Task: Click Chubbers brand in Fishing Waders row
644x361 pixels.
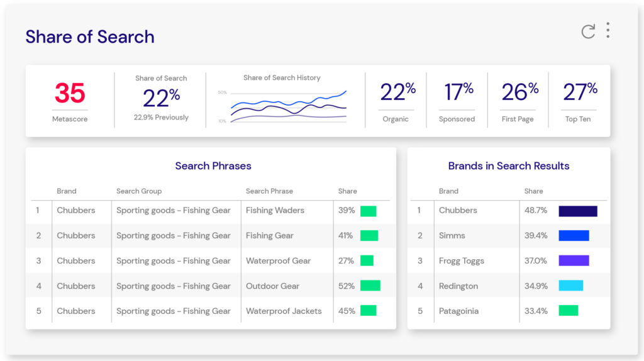Action: point(76,210)
